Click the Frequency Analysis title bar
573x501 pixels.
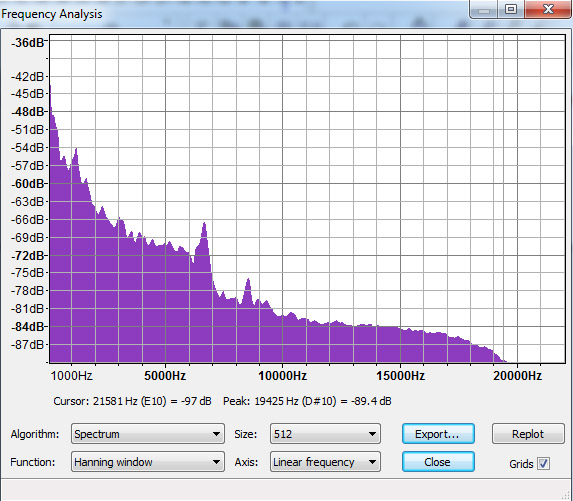coord(234,14)
